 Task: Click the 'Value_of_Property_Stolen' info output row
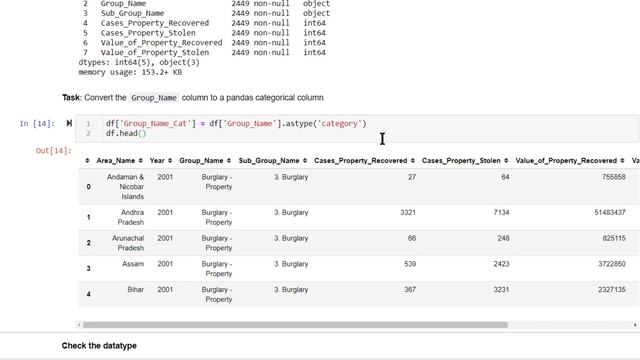point(204,53)
